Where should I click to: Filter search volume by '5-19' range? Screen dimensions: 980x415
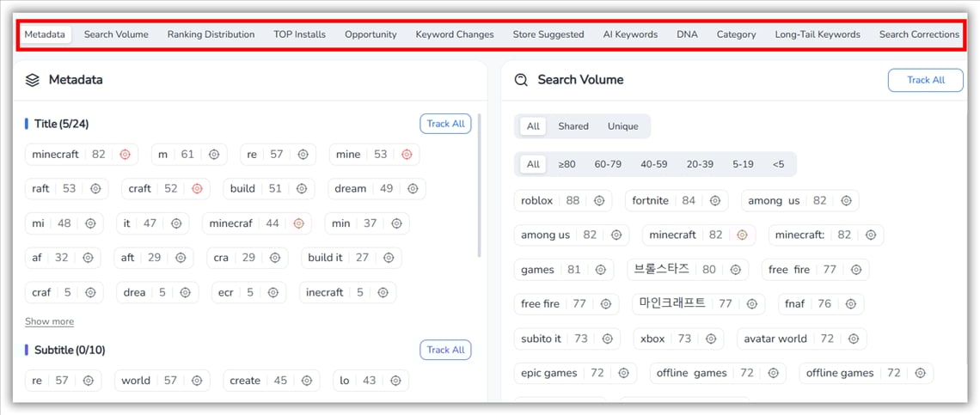743,164
